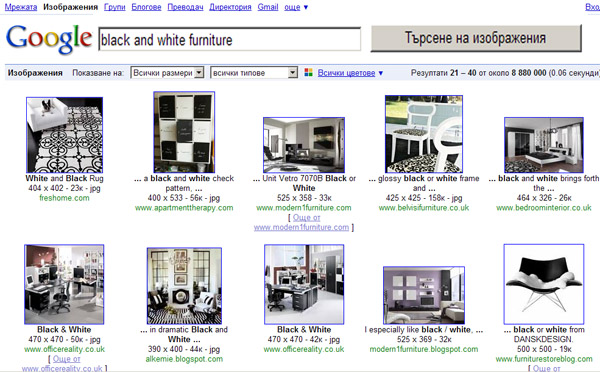Open the purple wall living room thumbnail
Screen dimensions: 600x372
click(424, 295)
